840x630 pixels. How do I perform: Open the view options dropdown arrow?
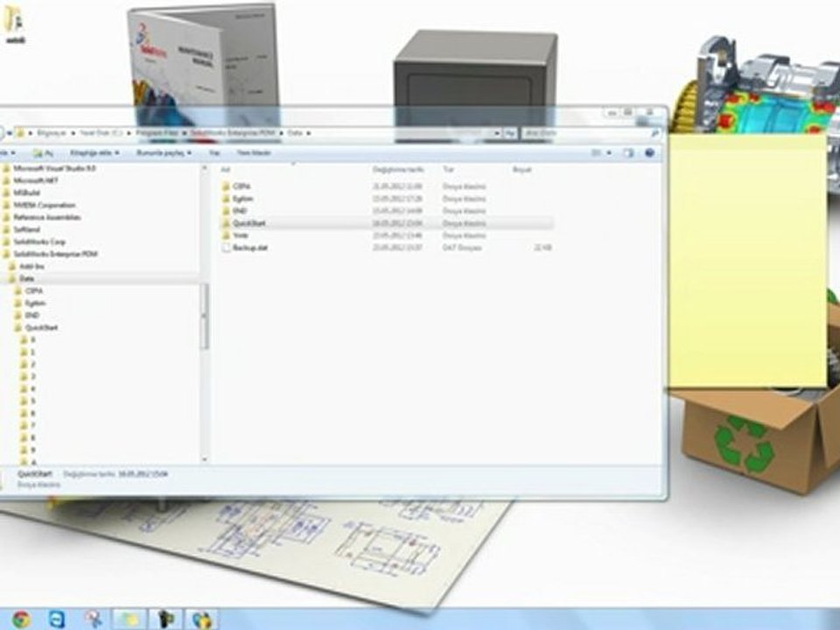pos(609,153)
